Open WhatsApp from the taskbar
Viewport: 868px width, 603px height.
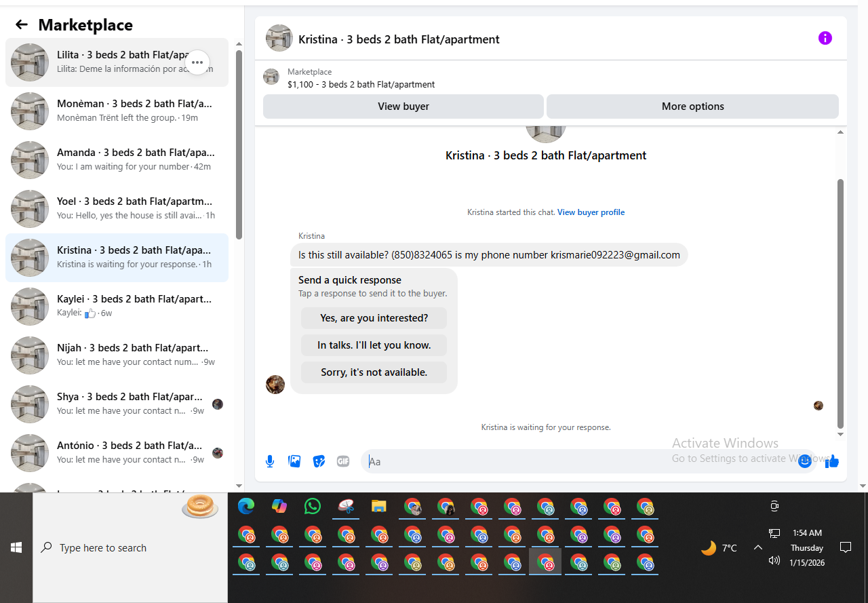pyautogui.click(x=313, y=506)
